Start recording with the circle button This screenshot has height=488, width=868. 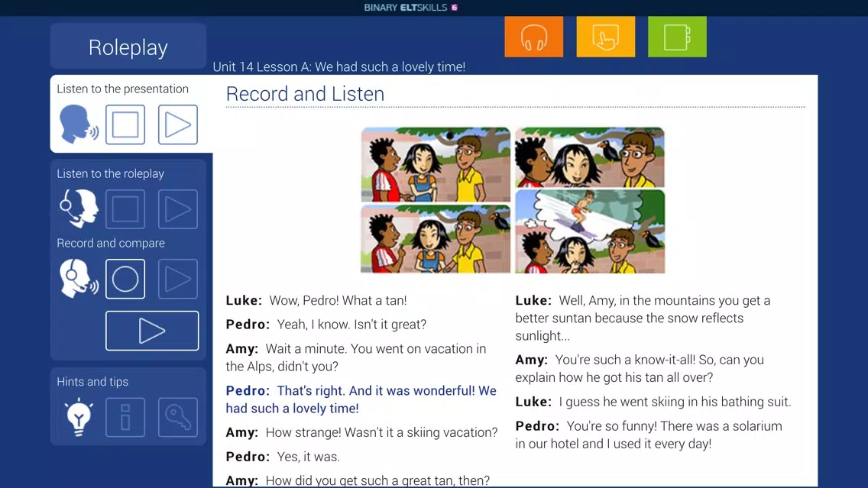pyautogui.click(x=125, y=279)
